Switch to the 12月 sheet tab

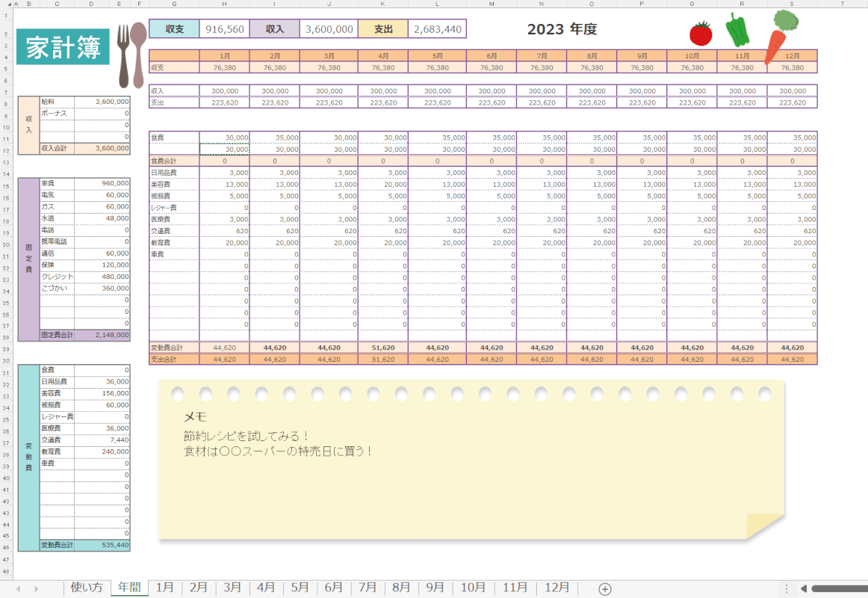click(x=557, y=588)
